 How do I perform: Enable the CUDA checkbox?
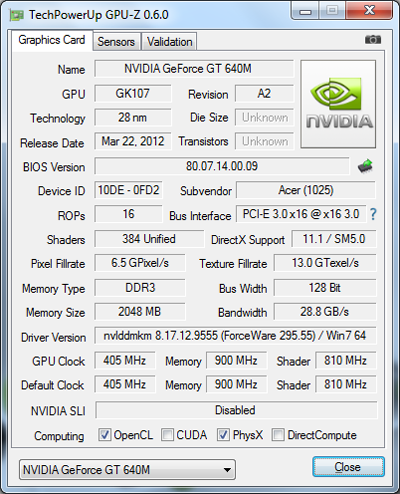pyautogui.click(x=167, y=435)
